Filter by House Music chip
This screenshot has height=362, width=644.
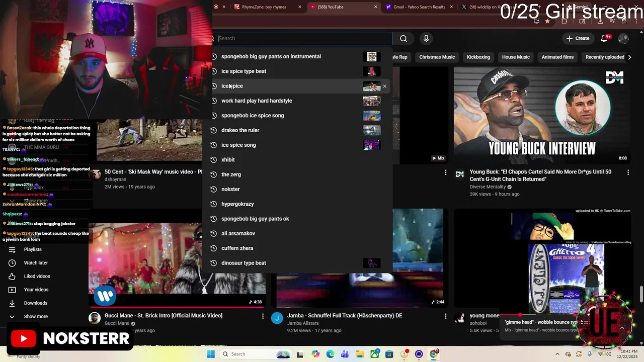[516, 57]
